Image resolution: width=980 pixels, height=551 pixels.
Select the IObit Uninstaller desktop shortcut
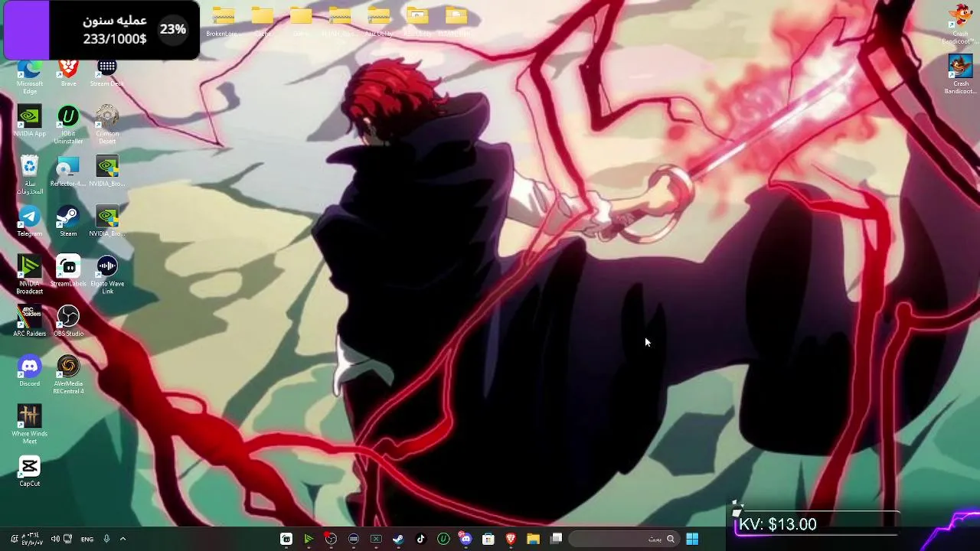[x=68, y=126]
